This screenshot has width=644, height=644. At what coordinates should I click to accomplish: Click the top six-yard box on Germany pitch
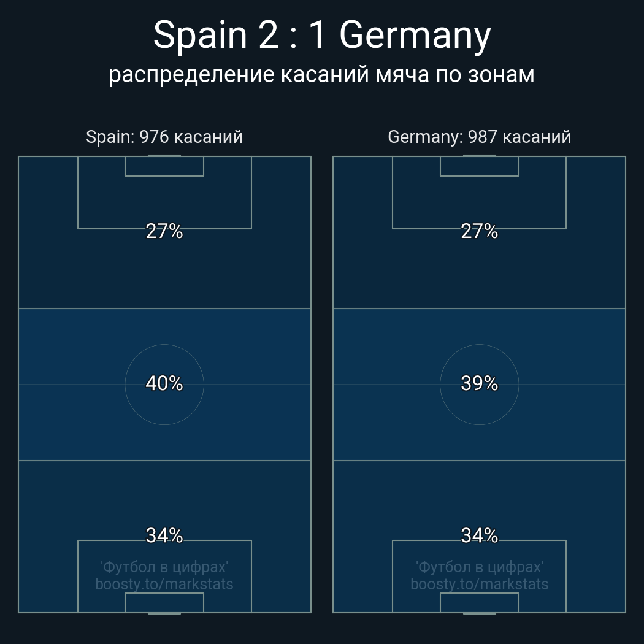pyautogui.click(x=479, y=166)
